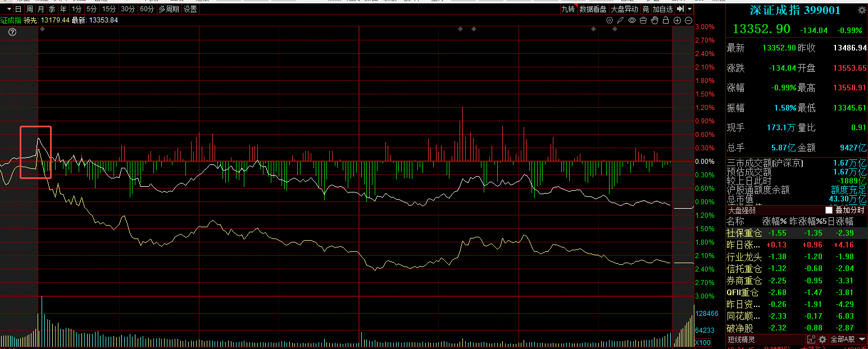Select the pen drawing tool icon
Viewport: 868px width, 349px height.
pyautogui.click(x=621, y=21)
